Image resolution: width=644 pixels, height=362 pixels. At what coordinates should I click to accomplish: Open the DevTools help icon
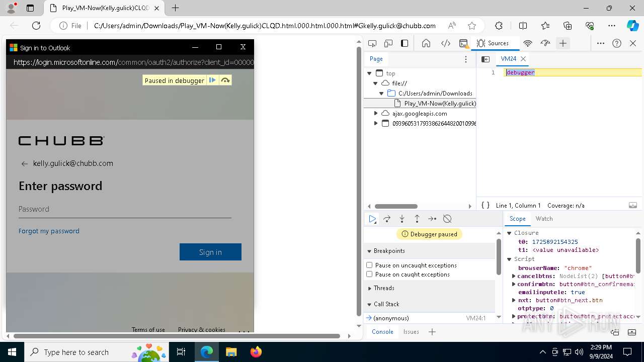[x=617, y=43]
